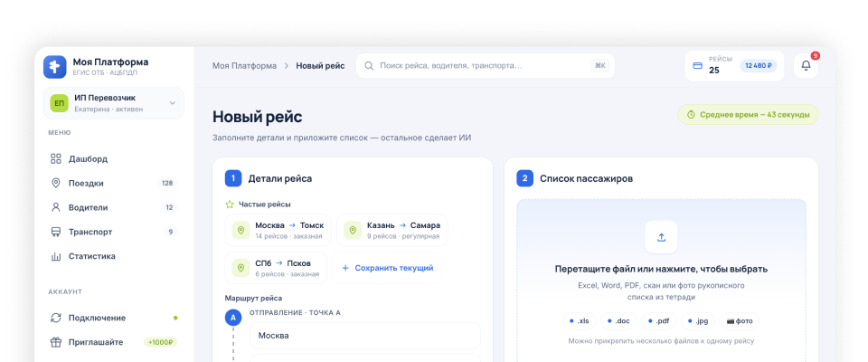Image resolution: width=868 pixels, height=362 pixels.
Task: Click the Москва departure input field
Action: point(364,336)
